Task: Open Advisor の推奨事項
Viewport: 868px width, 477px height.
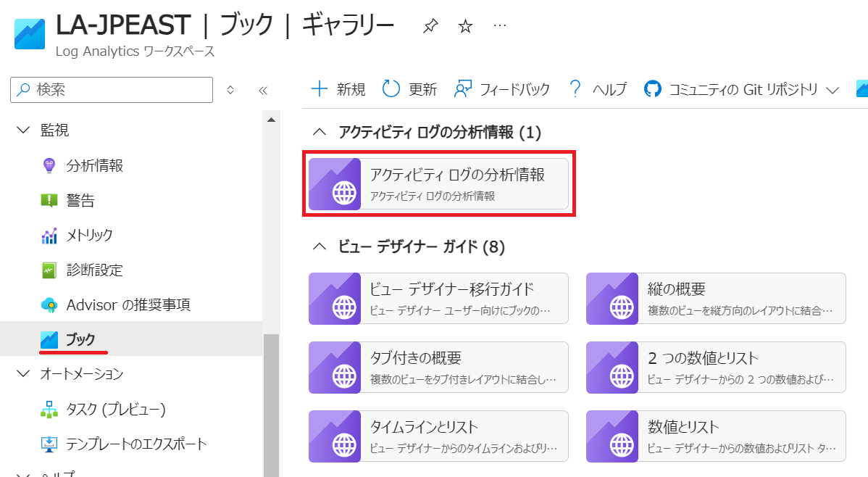Action: [x=128, y=304]
